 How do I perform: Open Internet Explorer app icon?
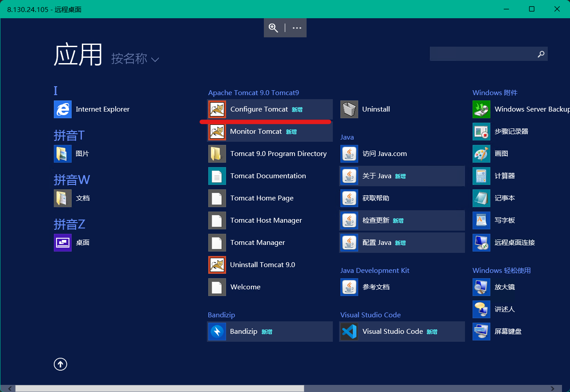63,109
